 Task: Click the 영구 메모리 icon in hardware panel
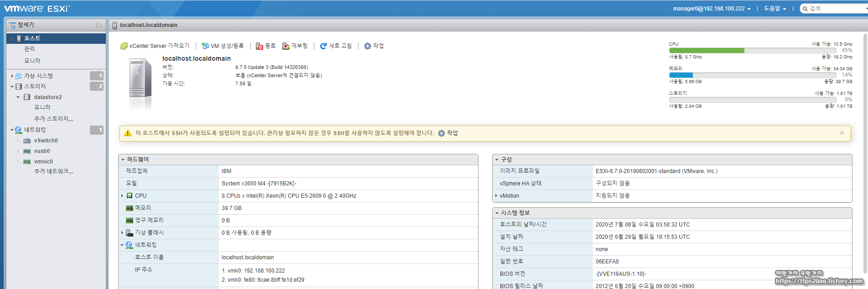pyautogui.click(x=130, y=220)
